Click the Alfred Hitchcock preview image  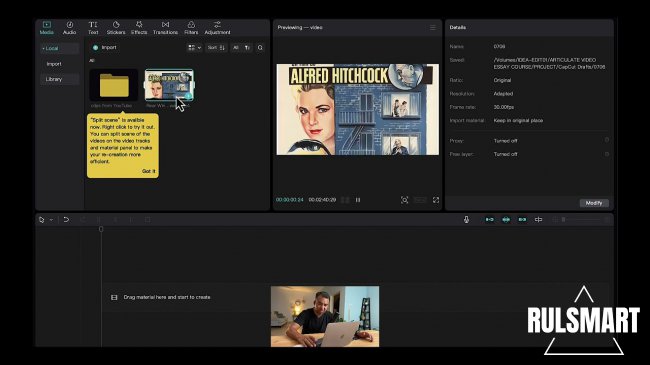pyautogui.click(x=358, y=110)
